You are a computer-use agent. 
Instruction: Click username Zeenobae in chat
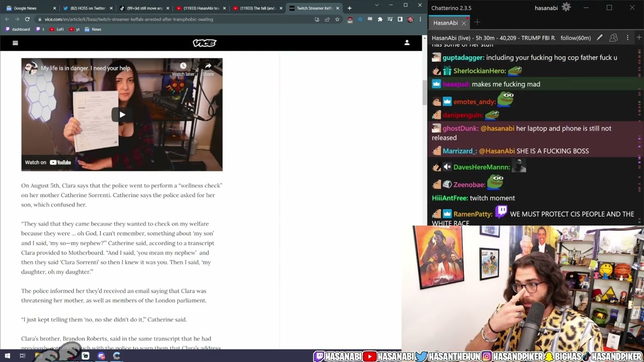tap(468, 185)
